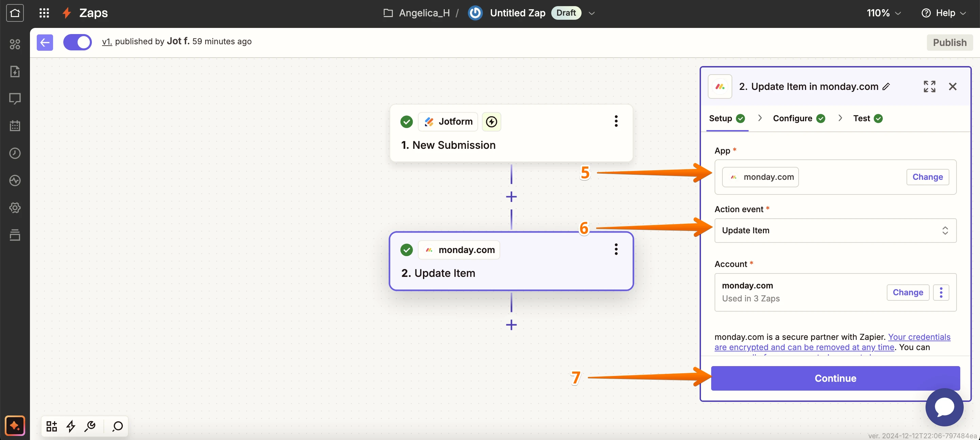Image resolution: width=980 pixels, height=440 pixels.
Task: Click the back arrow button
Action: pos(45,42)
